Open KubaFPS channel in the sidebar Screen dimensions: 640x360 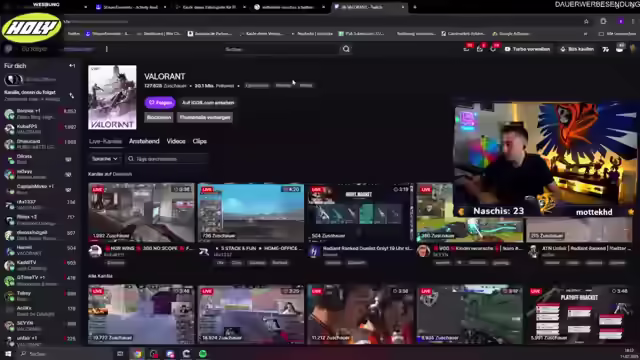40,129
